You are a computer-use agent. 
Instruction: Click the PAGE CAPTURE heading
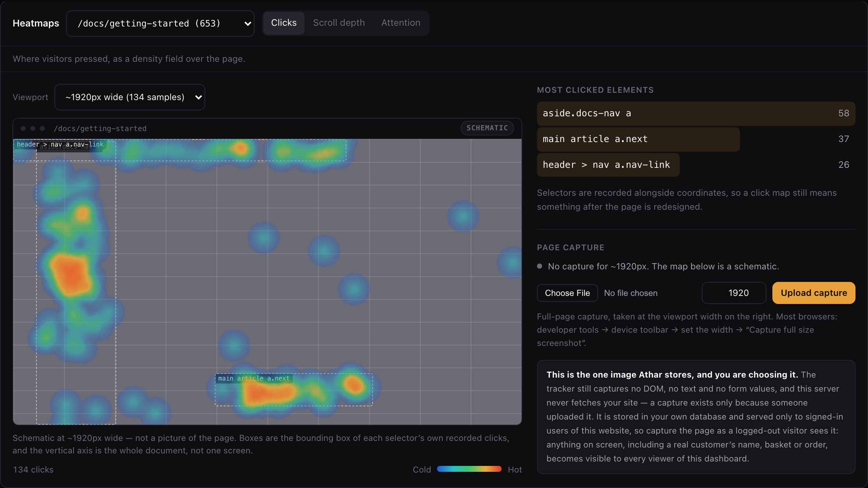570,248
